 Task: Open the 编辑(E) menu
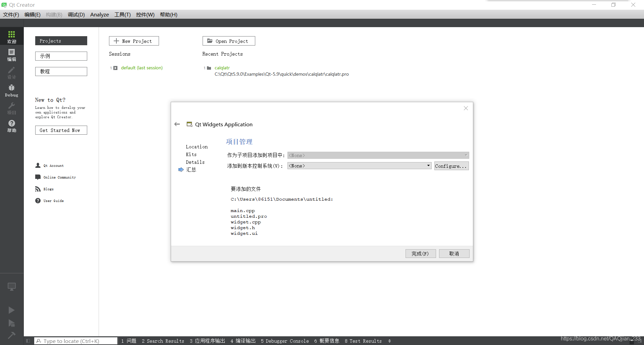coord(33,15)
